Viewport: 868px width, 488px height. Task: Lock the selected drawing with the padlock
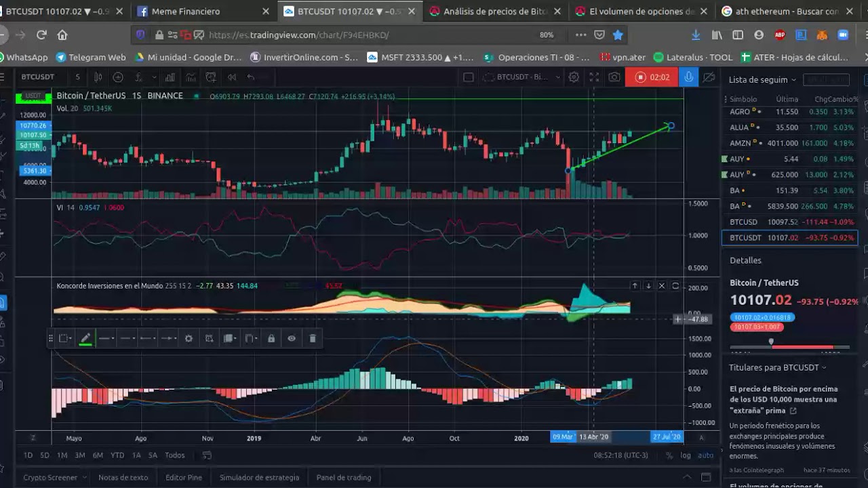coord(271,338)
